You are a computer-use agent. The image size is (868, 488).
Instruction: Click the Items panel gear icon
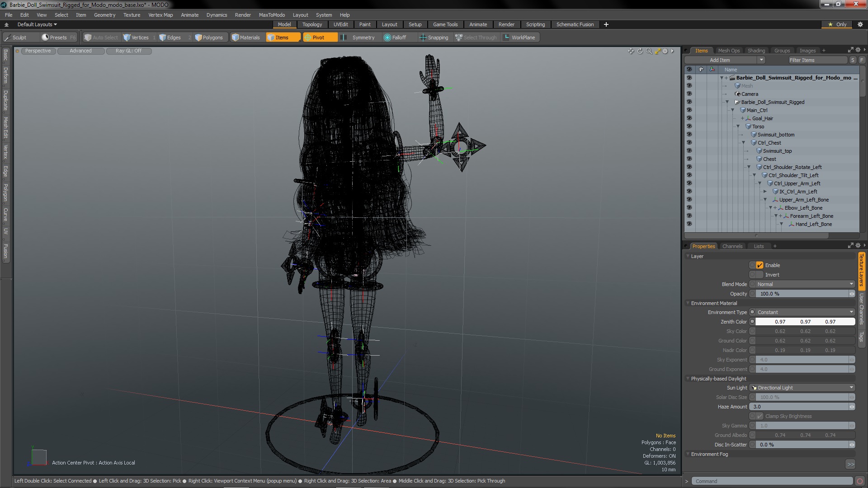(858, 50)
